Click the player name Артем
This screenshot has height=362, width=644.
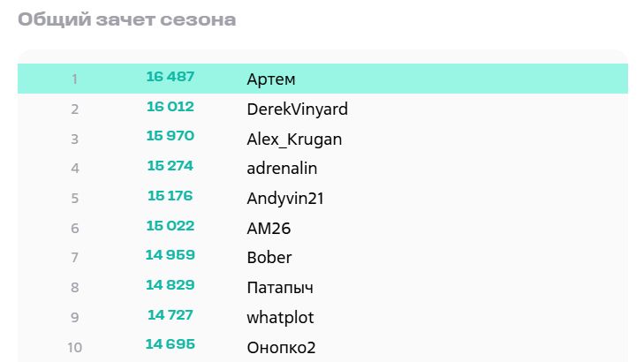[x=271, y=79]
